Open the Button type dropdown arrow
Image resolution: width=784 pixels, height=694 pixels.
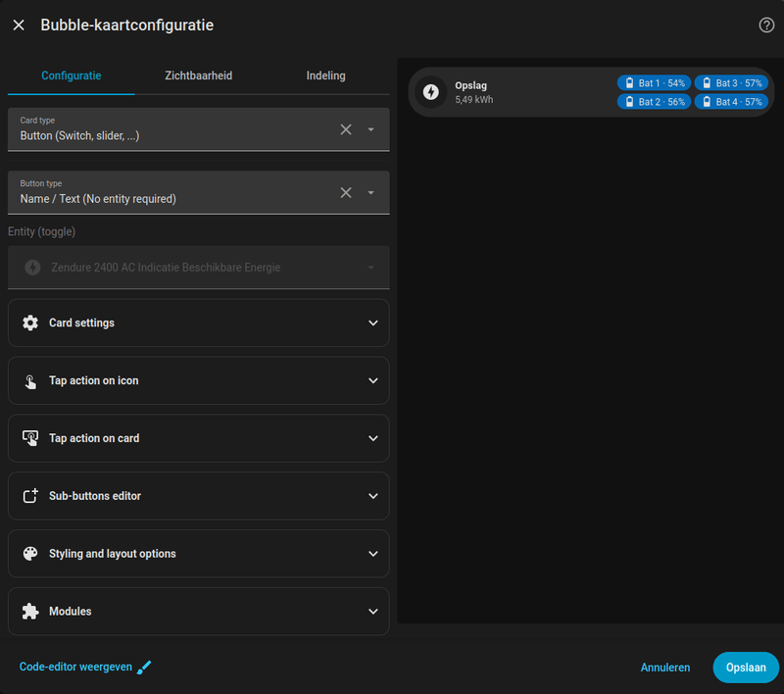pos(371,193)
